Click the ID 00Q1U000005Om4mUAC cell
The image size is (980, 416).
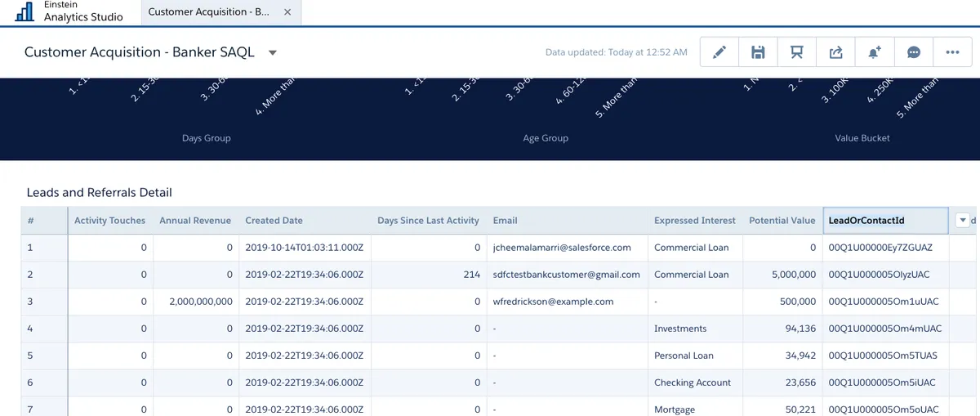pyautogui.click(x=885, y=329)
